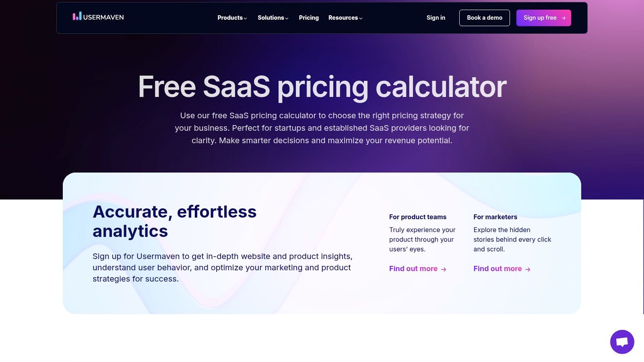Click the arrow icon on Sign up free
644x362 pixels.
tap(563, 18)
